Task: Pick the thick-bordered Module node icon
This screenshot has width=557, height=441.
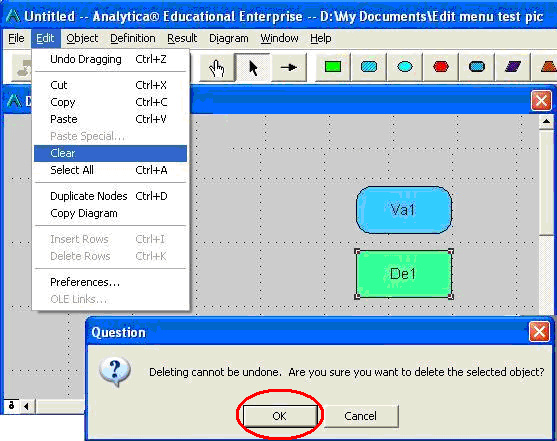Action: coord(477,67)
